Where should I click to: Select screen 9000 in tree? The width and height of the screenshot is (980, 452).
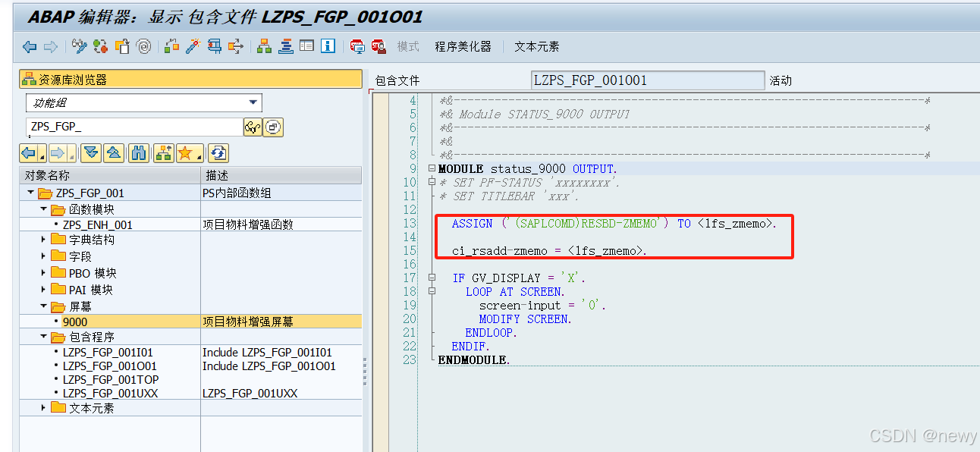coord(75,322)
